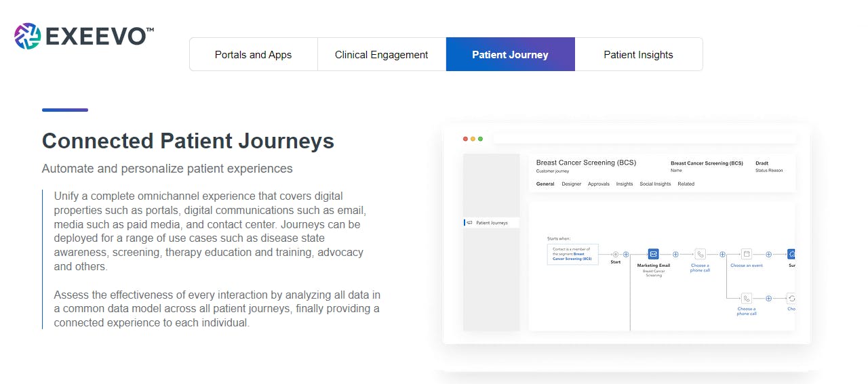Add a step right after Marketing Email tile
The height and width of the screenshot is (384, 868).
tap(675, 254)
